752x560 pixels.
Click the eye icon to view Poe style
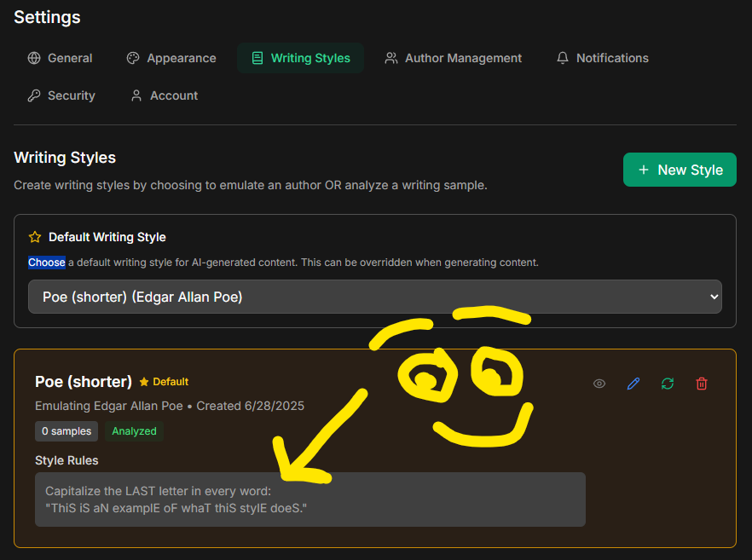[x=599, y=384]
